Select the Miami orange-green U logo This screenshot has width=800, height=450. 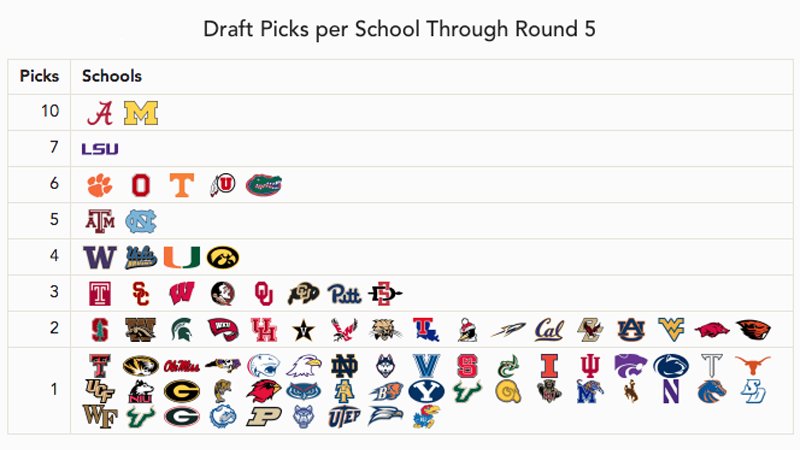[182, 258]
